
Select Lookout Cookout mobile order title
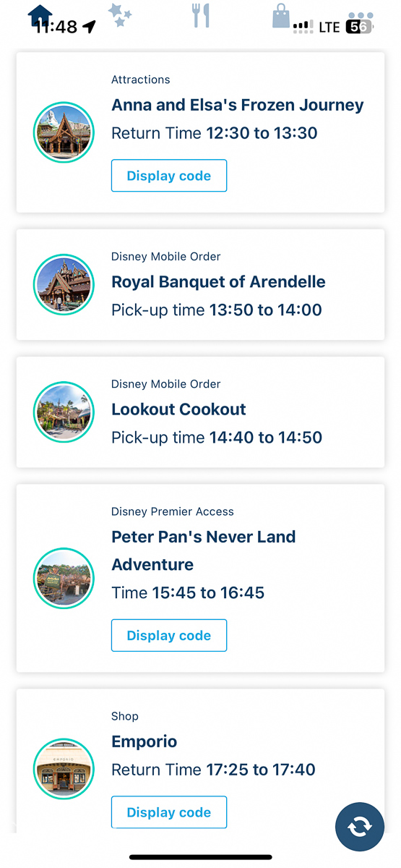coord(178,409)
